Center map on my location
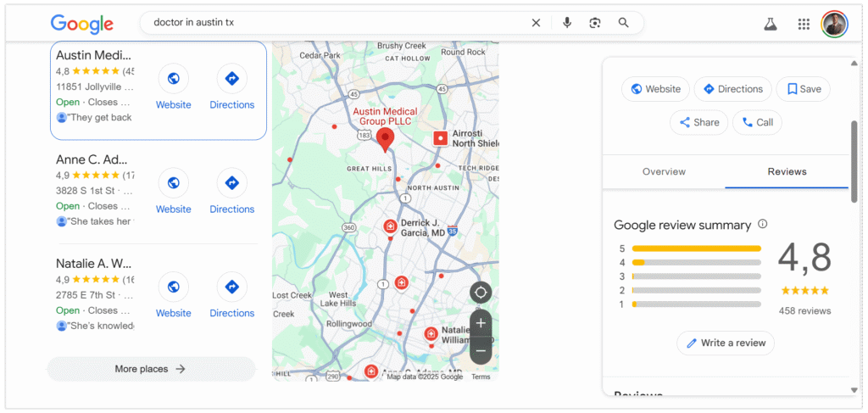The height and width of the screenshot is (413, 868). pyautogui.click(x=481, y=293)
